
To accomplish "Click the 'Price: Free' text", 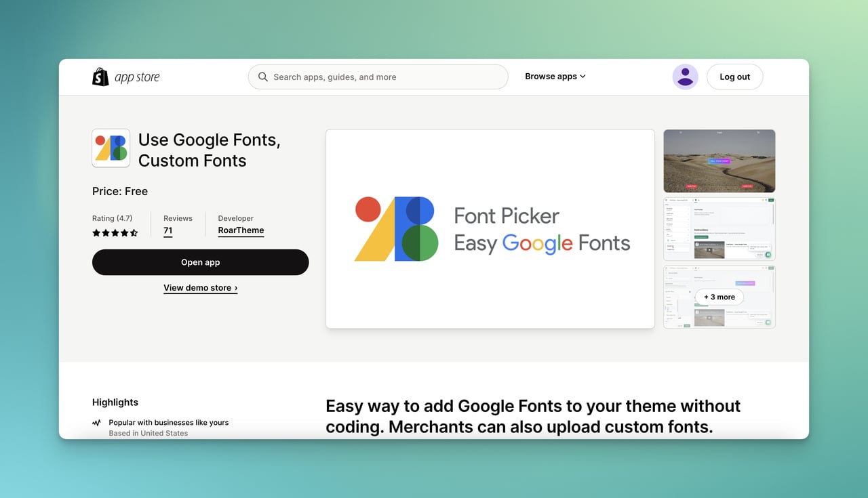I will [x=120, y=191].
